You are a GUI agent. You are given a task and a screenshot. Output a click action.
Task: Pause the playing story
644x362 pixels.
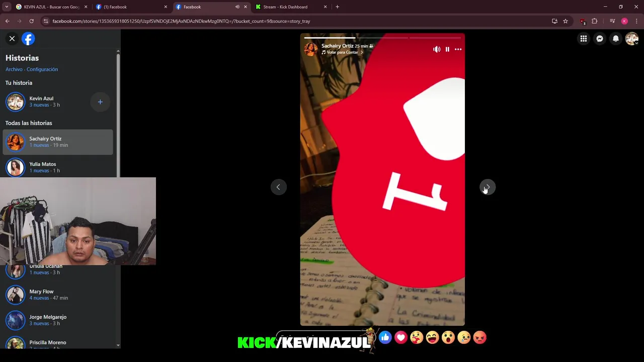447,49
